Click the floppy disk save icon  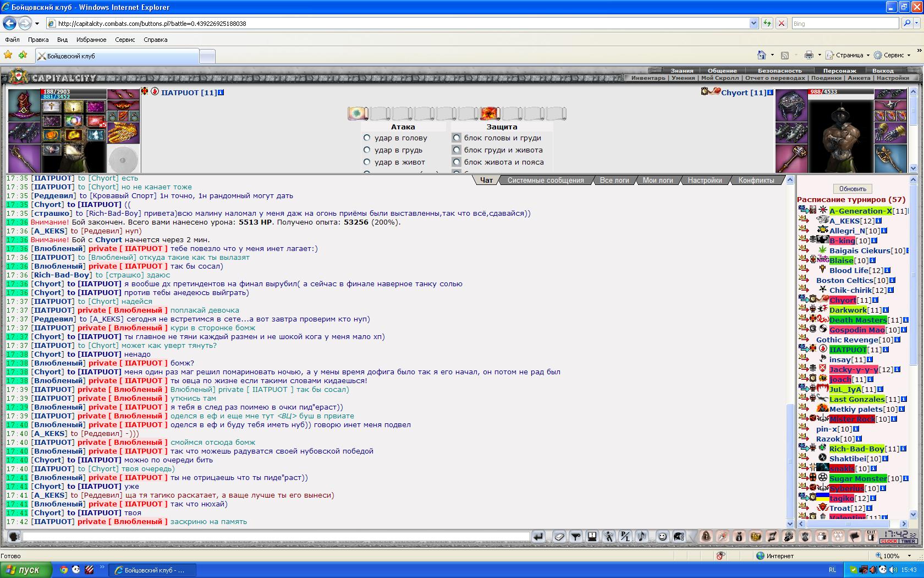click(x=592, y=536)
